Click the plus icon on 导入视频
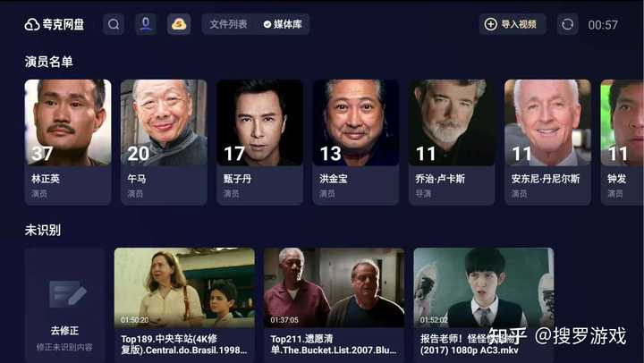The height and width of the screenshot is (363, 644). coord(491,24)
